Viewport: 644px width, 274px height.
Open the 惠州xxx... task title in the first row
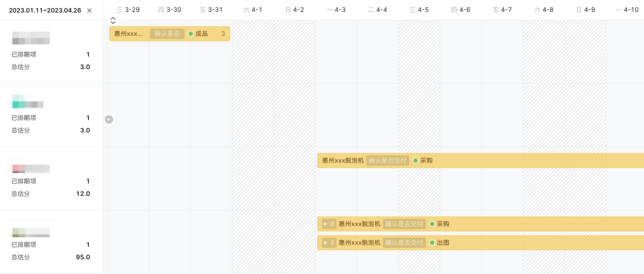pyautogui.click(x=128, y=34)
